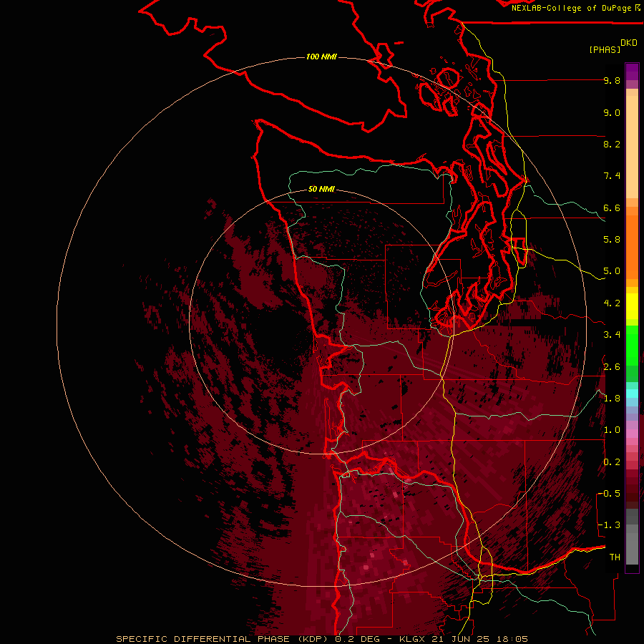The image size is (644, 644).
Task: Click the 3.4 scale value
Action: click(x=612, y=335)
